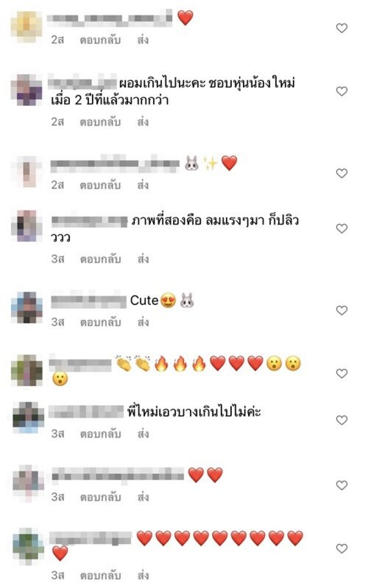Image resolution: width=368 pixels, height=588 pixels.
Task: Reply (ตอบกลับ) to the ผอมเกินไปนะคะ comment
Action: tap(100, 123)
